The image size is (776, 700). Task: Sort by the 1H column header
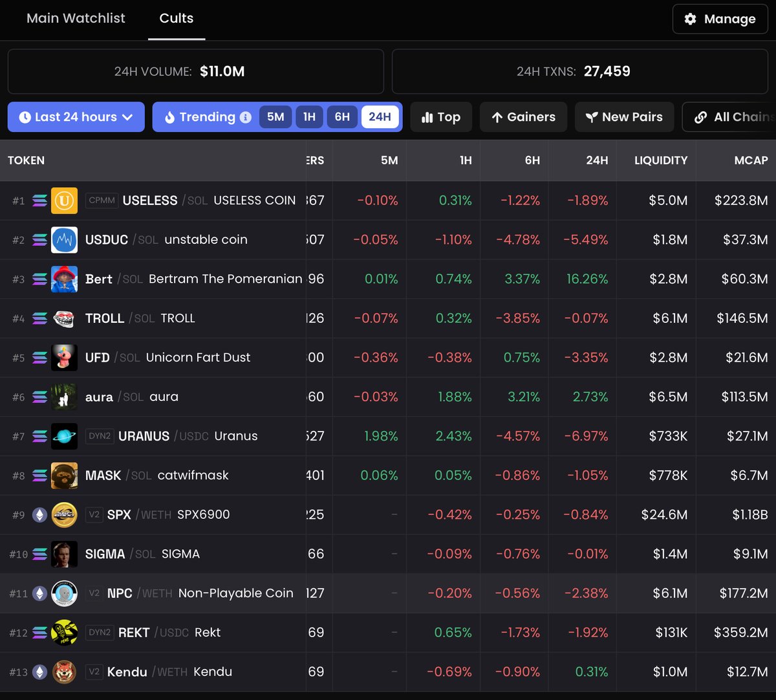point(466,160)
